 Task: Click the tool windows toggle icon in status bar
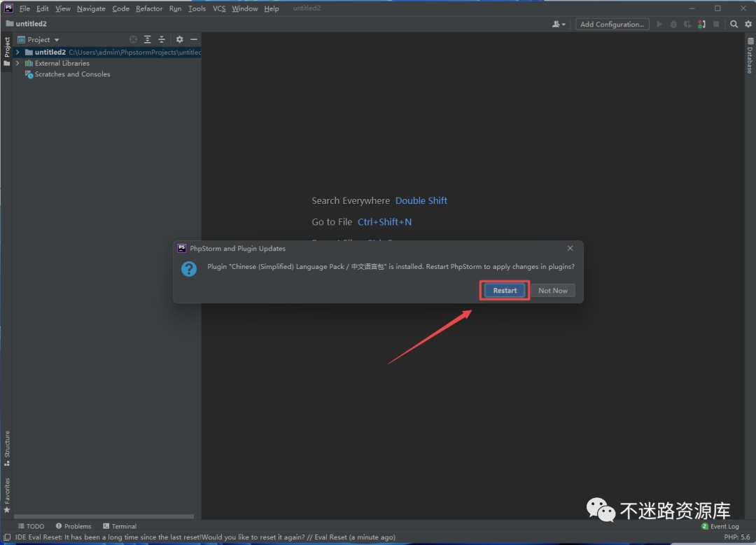pos(7,537)
